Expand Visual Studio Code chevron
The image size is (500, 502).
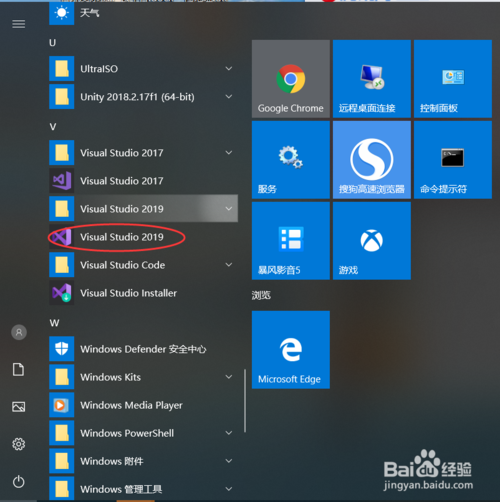(229, 265)
